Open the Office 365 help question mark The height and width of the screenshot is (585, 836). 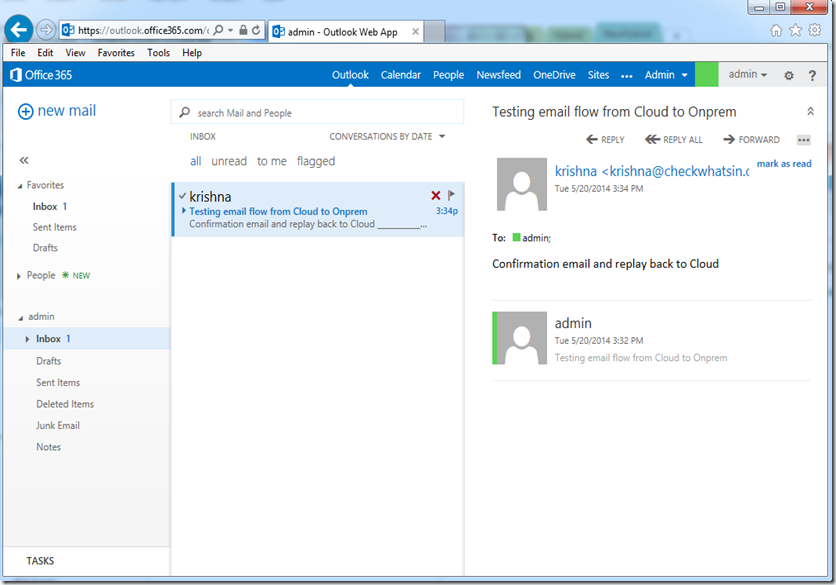tap(812, 75)
